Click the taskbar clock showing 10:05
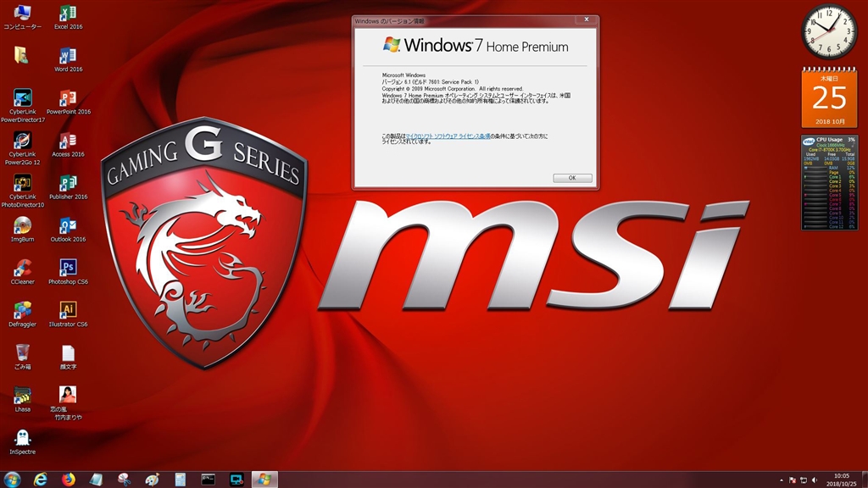 coord(842,480)
